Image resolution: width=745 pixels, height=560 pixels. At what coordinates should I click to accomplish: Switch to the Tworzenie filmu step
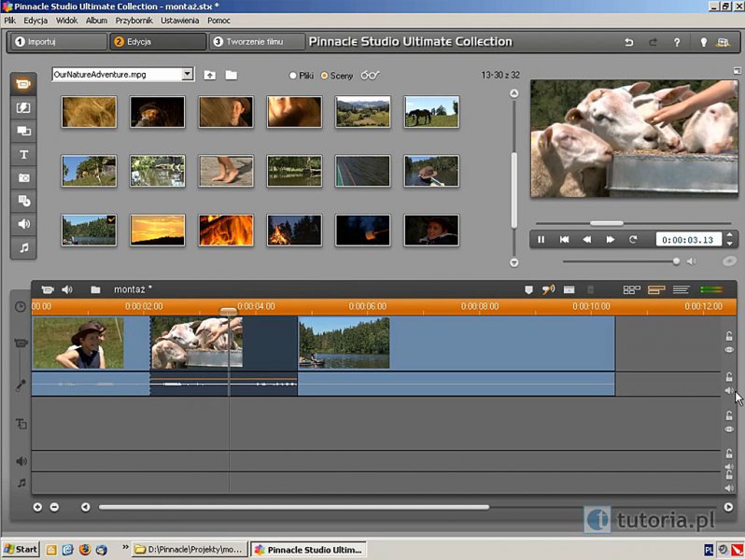[257, 42]
